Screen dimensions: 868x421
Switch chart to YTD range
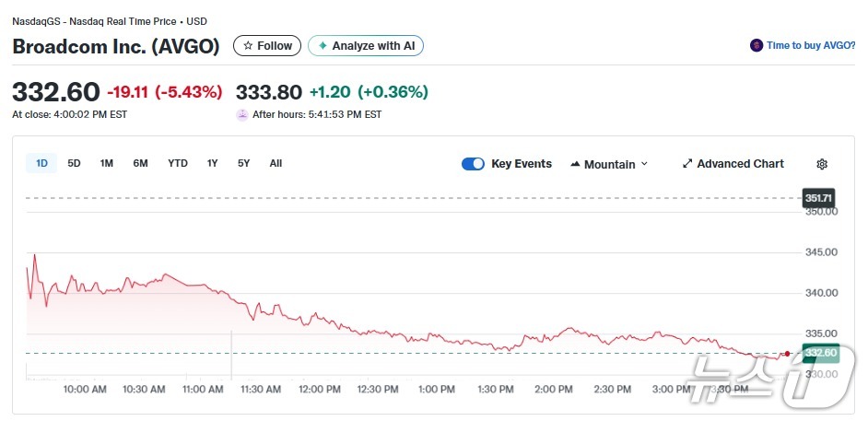coord(178,163)
